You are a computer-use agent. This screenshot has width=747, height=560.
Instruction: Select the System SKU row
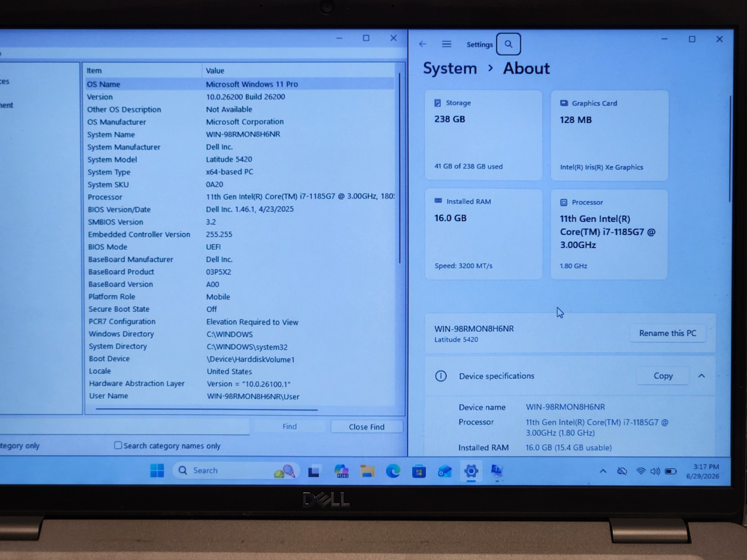click(240, 184)
